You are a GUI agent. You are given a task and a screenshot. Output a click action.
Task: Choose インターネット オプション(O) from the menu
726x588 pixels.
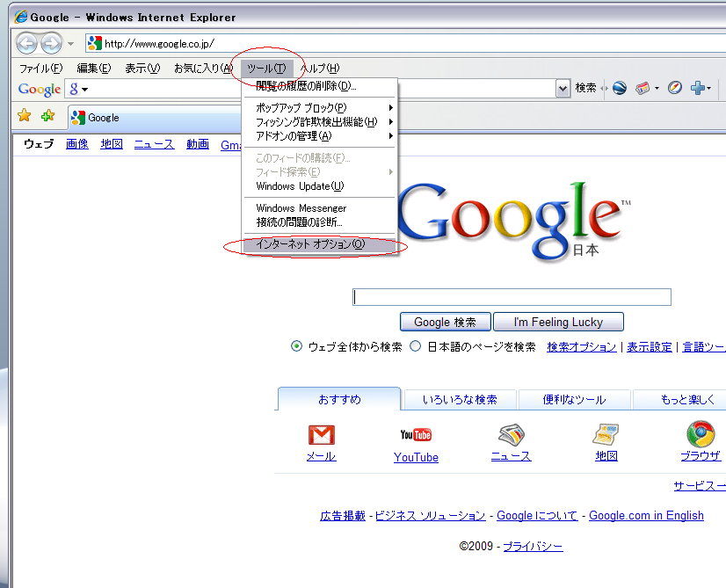(x=319, y=244)
